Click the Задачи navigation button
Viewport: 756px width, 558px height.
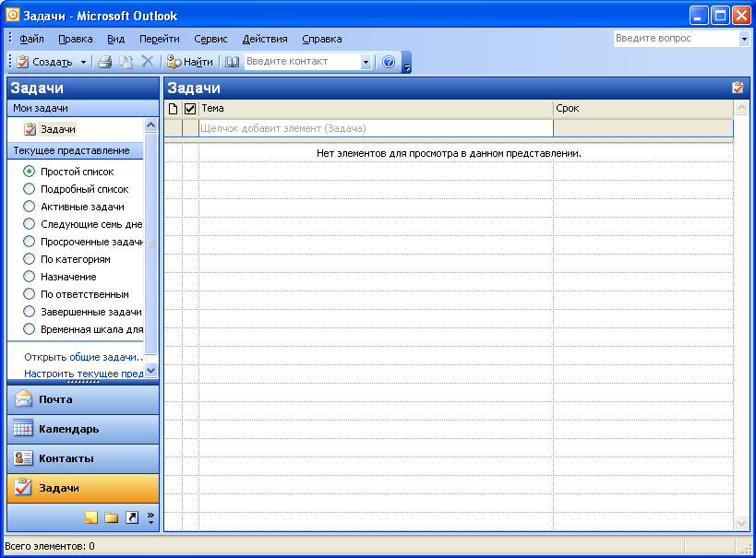(x=83, y=488)
